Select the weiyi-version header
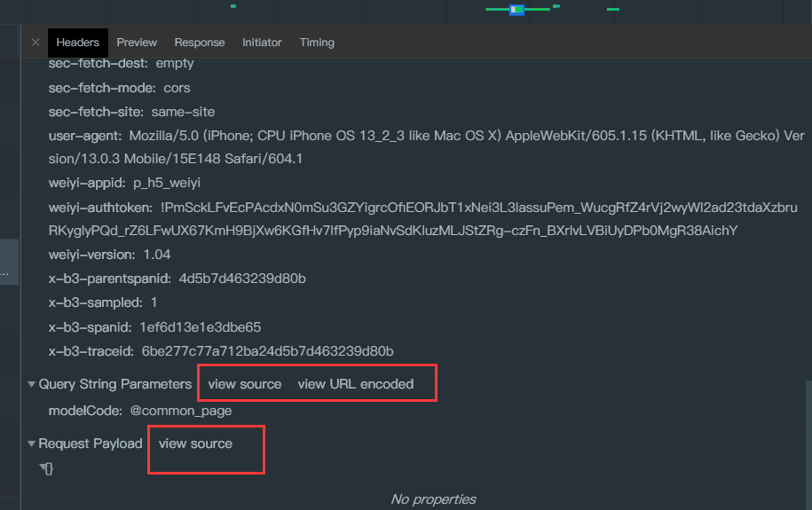This screenshot has height=510, width=812. [109, 255]
